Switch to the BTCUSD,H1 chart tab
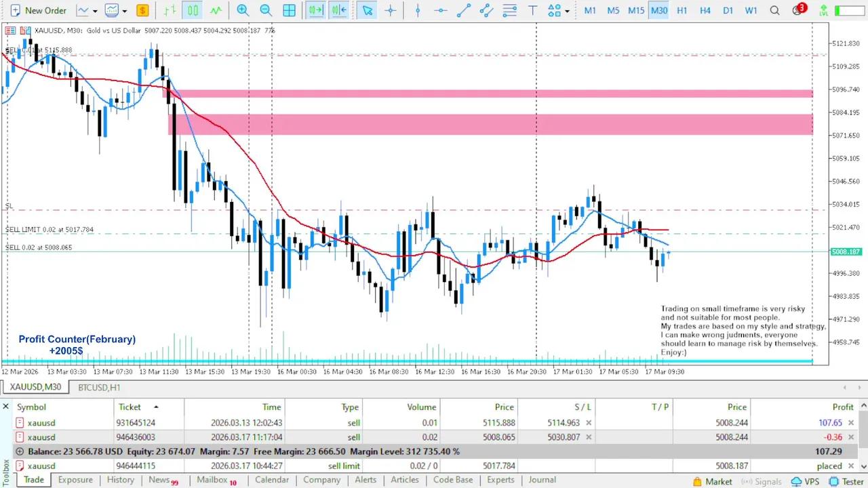Image resolution: width=868 pixels, height=488 pixels. pyautogui.click(x=99, y=387)
